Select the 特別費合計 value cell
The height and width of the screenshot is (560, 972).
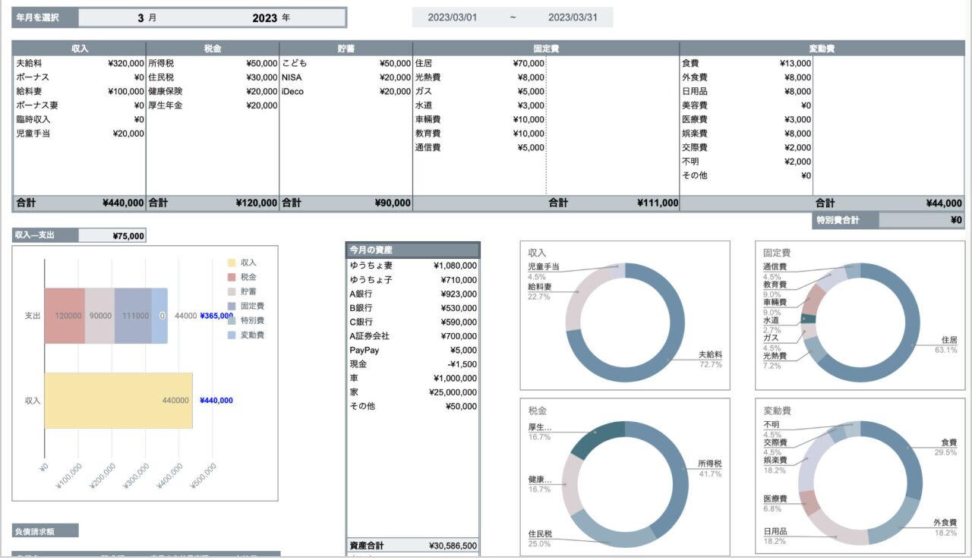[x=920, y=220]
